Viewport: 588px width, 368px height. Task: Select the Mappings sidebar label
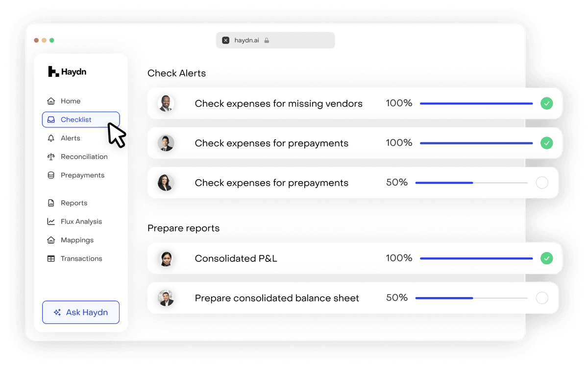tap(77, 240)
